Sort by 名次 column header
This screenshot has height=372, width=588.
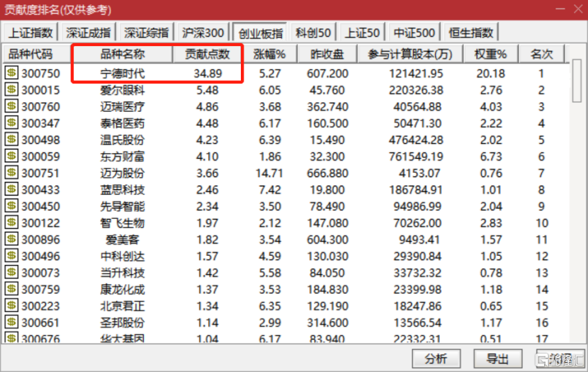541,54
